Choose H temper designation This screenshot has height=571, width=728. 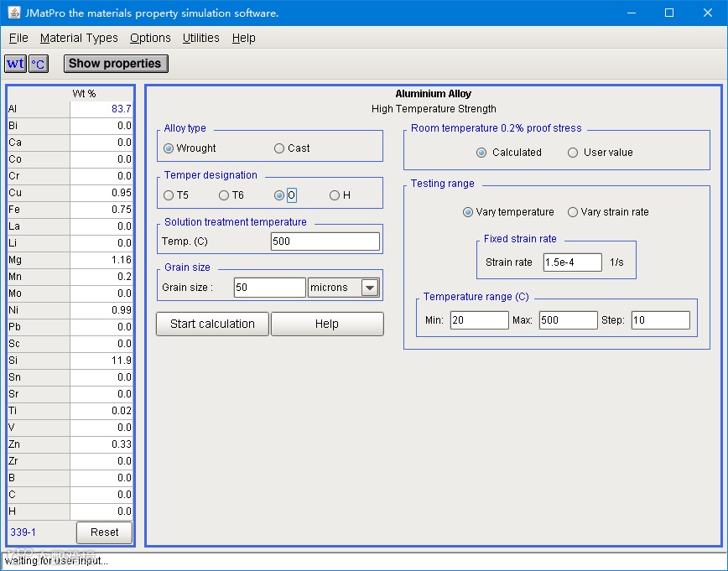(x=340, y=195)
